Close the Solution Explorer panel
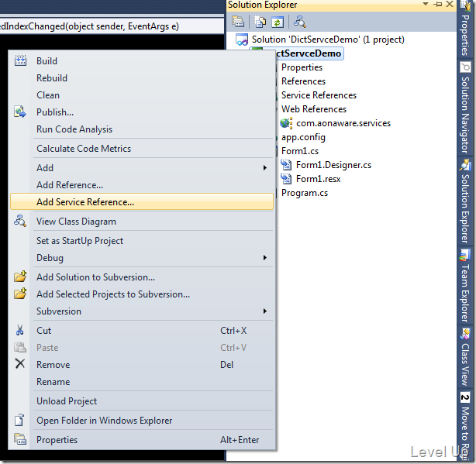This screenshot has width=476, height=464. click(450, 4)
